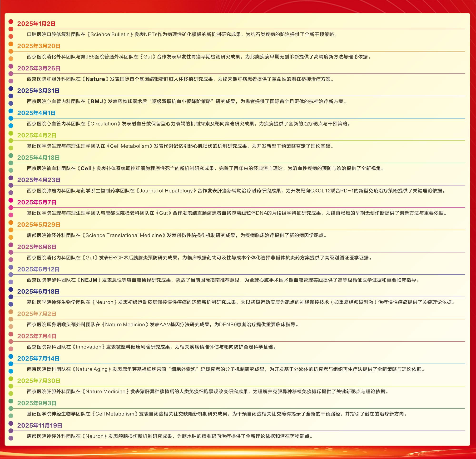Click the bold Nature journal name
Viewport: 476px width, 459px height.
95,79
